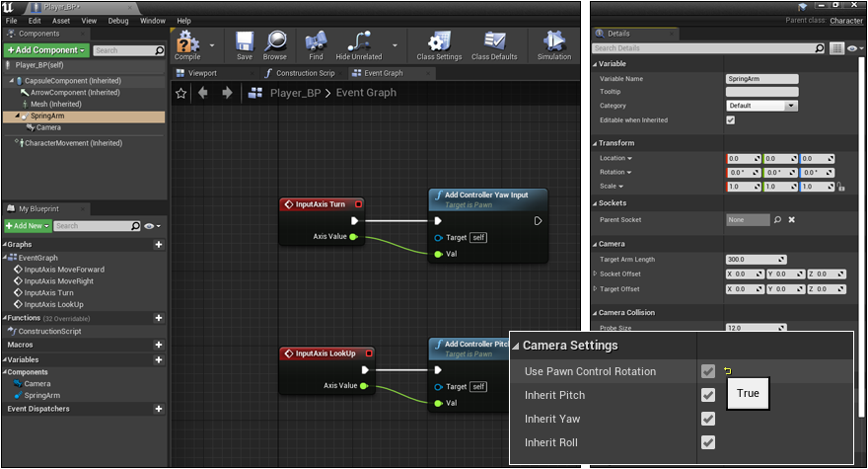
Task: Open the File menu
Action: 11,21
